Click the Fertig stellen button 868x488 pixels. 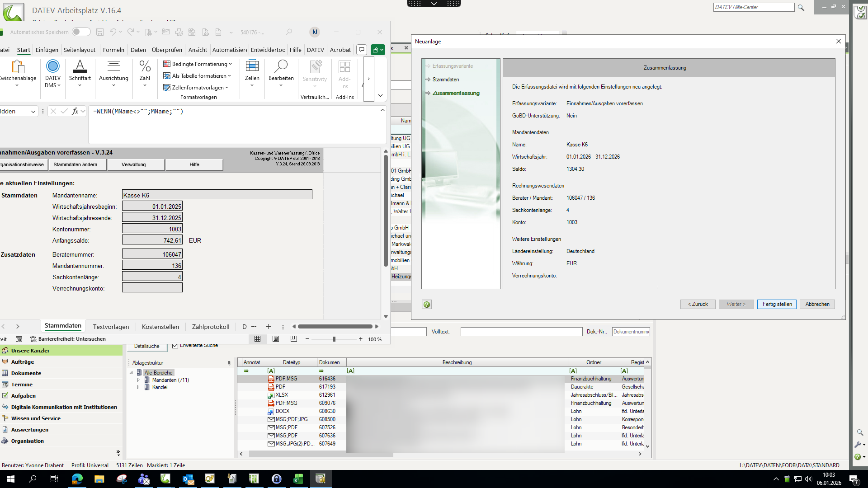coord(777,304)
